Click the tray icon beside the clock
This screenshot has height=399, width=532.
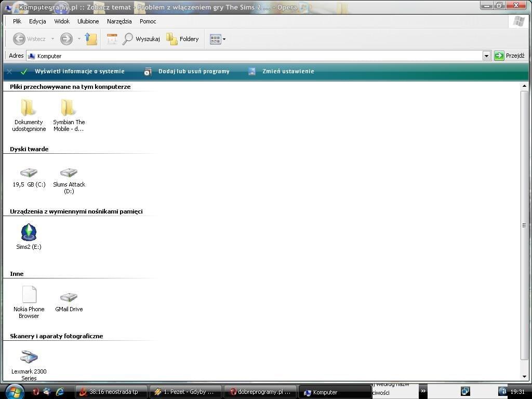click(x=502, y=391)
